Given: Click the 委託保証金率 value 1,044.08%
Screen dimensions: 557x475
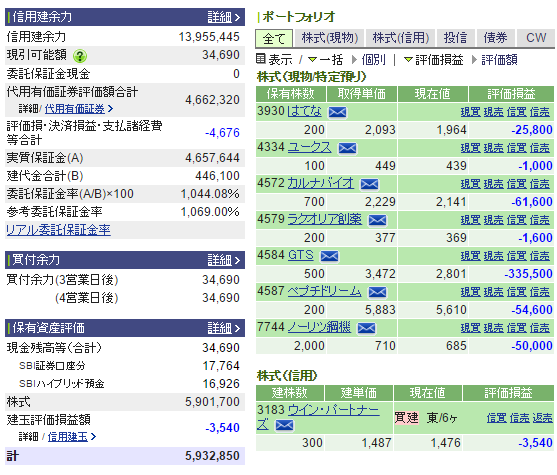Looking at the screenshot, I should tap(210, 194).
